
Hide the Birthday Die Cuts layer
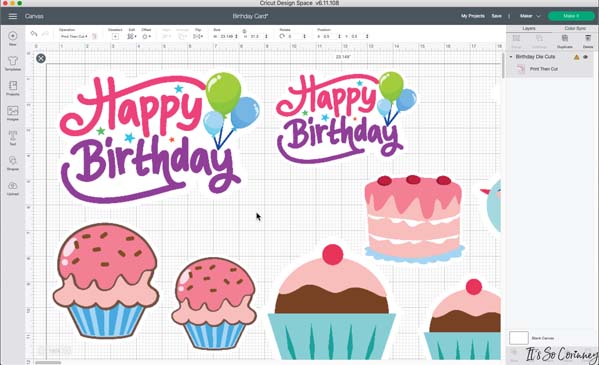(x=586, y=57)
